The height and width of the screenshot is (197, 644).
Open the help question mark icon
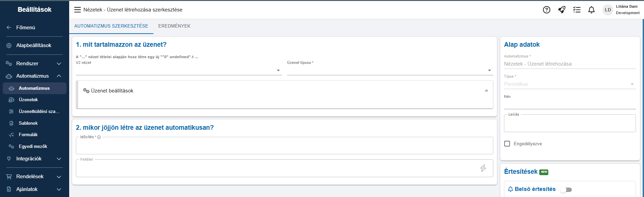tap(546, 10)
